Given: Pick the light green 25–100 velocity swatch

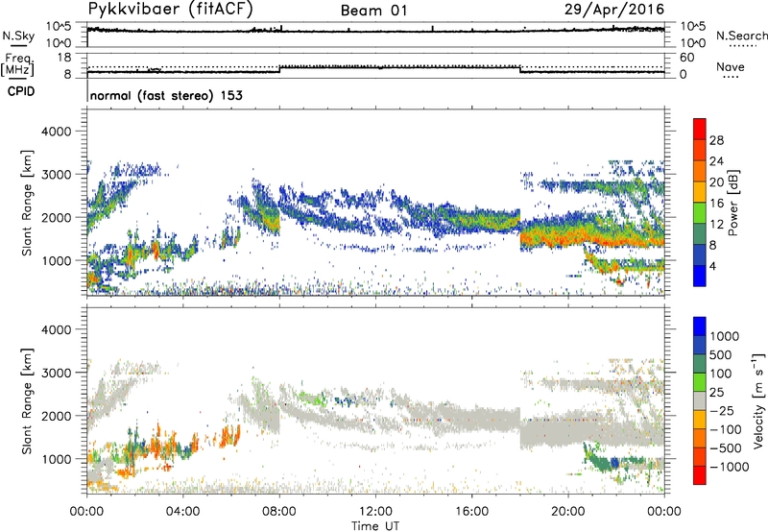Looking at the screenshot, I should (700, 382).
